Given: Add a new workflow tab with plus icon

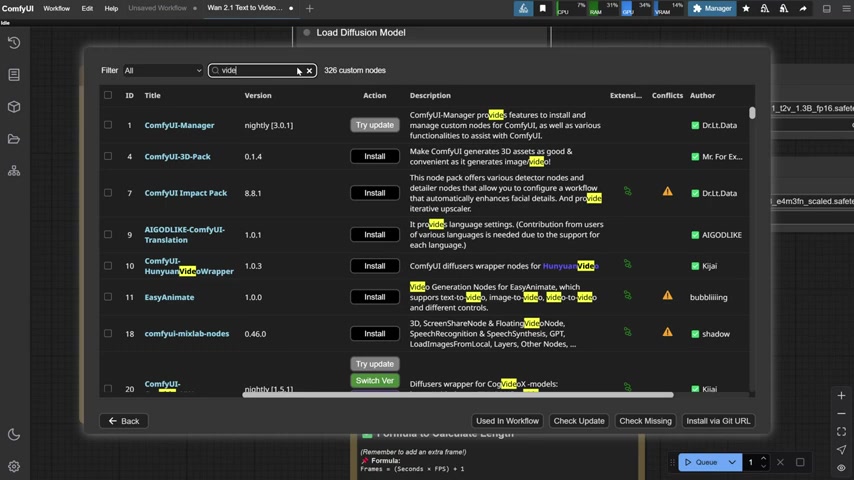Looking at the screenshot, I should 309,9.
